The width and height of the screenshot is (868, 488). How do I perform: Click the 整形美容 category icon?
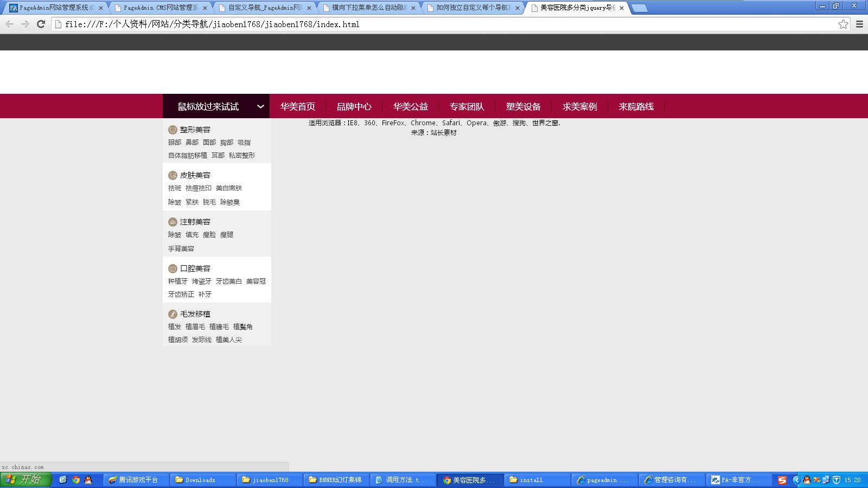173,130
